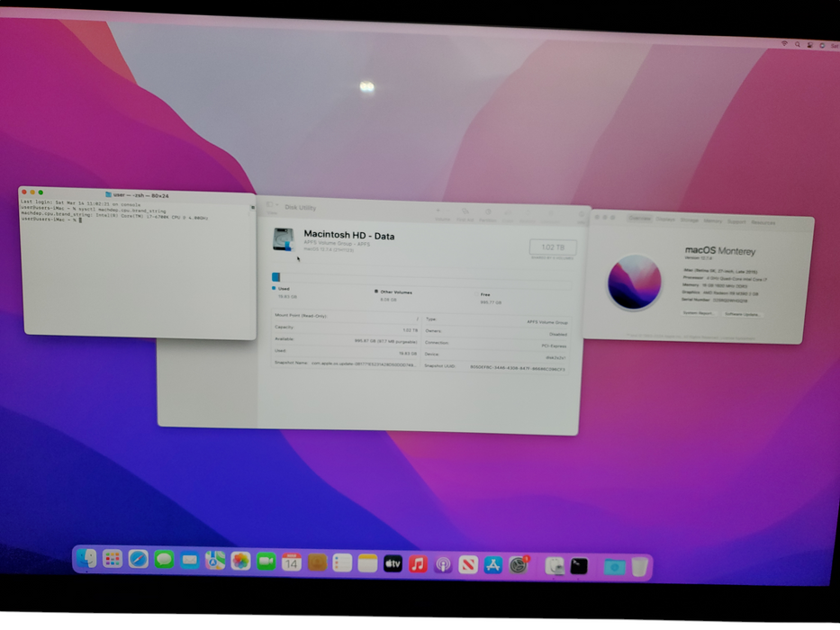Image resolution: width=840 pixels, height=630 pixels.
Task: Launch Music app from the Dock
Action: (418, 564)
